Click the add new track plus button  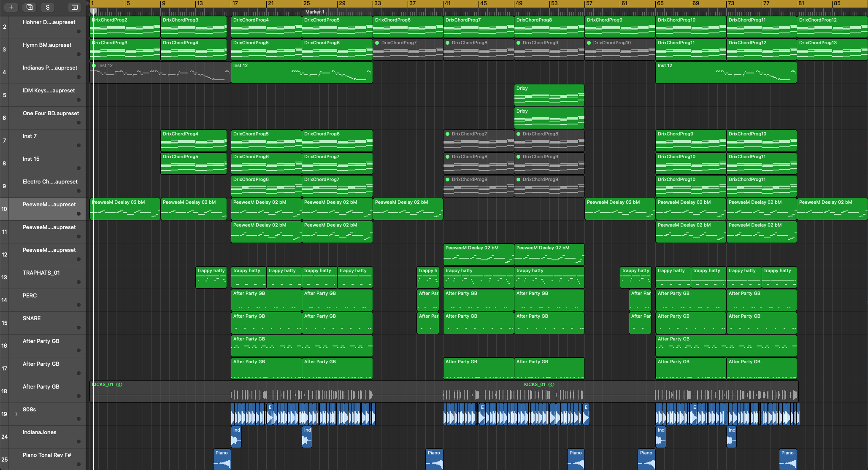point(11,7)
